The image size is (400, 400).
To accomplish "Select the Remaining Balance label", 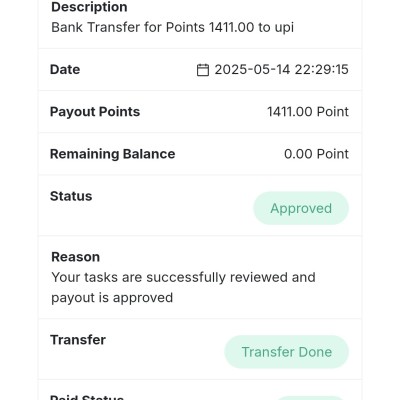I will coord(113,154).
